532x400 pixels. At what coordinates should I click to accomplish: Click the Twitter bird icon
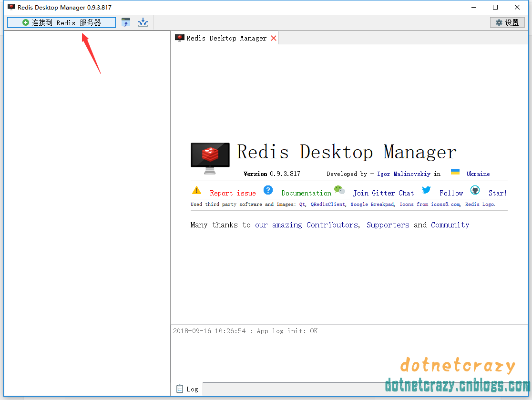click(x=426, y=190)
